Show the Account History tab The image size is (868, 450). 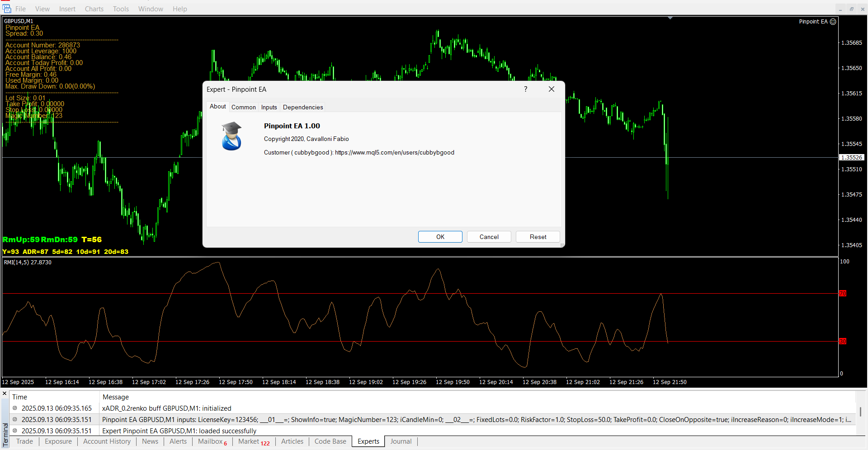(x=107, y=441)
